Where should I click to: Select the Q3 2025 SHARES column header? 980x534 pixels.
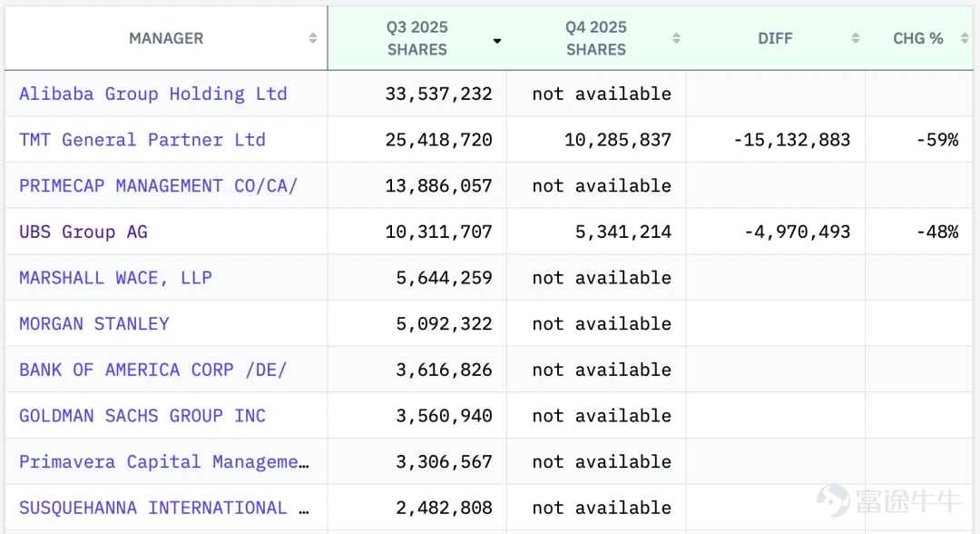click(416, 39)
